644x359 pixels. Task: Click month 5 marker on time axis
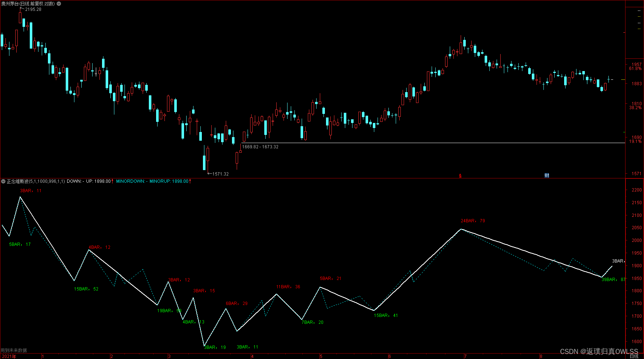(321, 356)
